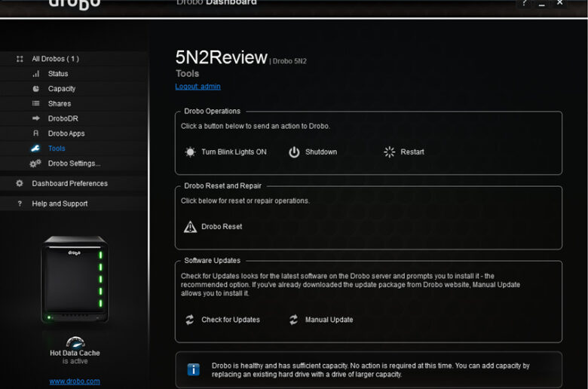Click the Drobo Reset warning triangle icon
Image resolution: width=588 pixels, height=389 pixels.
[x=190, y=227]
